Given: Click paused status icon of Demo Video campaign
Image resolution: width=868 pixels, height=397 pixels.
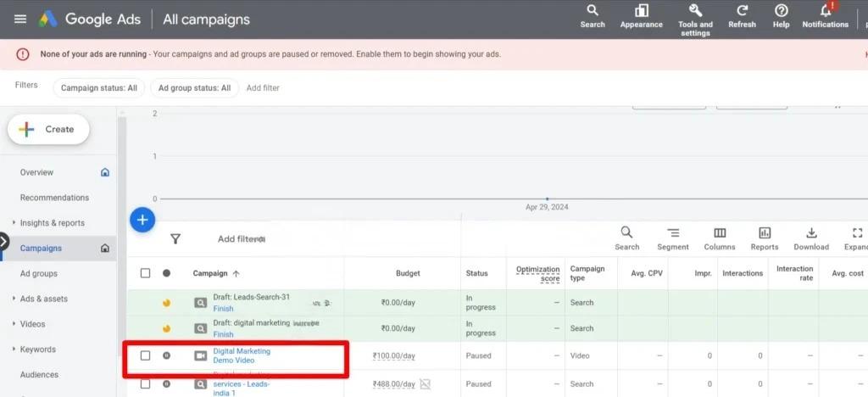Looking at the screenshot, I should tap(166, 355).
